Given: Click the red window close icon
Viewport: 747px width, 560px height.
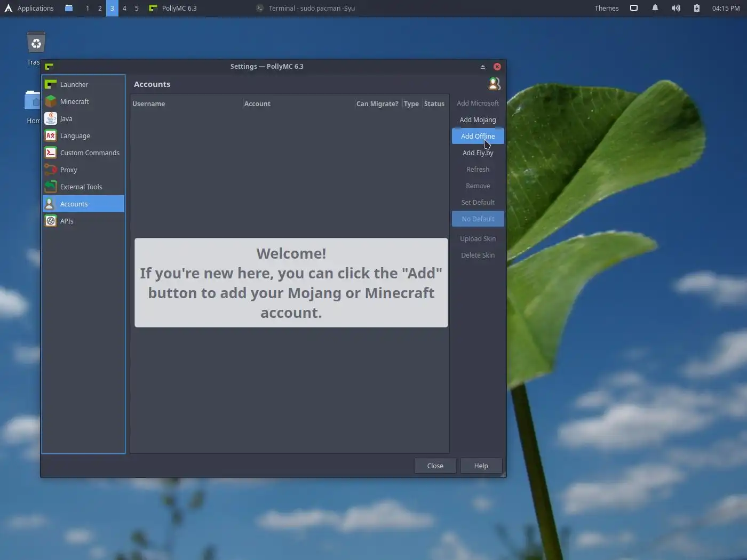Looking at the screenshot, I should click(x=497, y=67).
